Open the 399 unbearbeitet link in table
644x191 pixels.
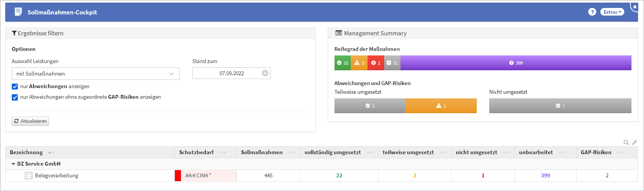pyautogui.click(x=545, y=175)
